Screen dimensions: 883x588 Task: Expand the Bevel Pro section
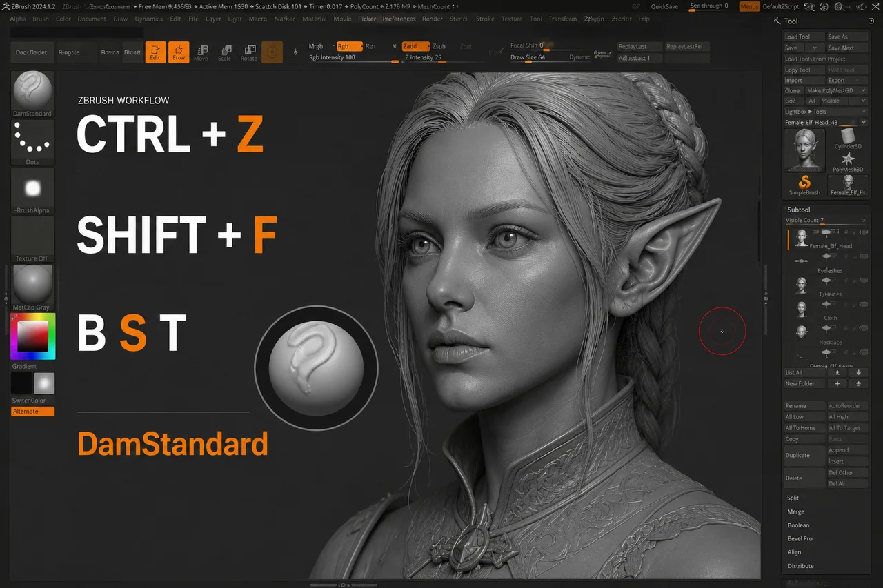800,538
